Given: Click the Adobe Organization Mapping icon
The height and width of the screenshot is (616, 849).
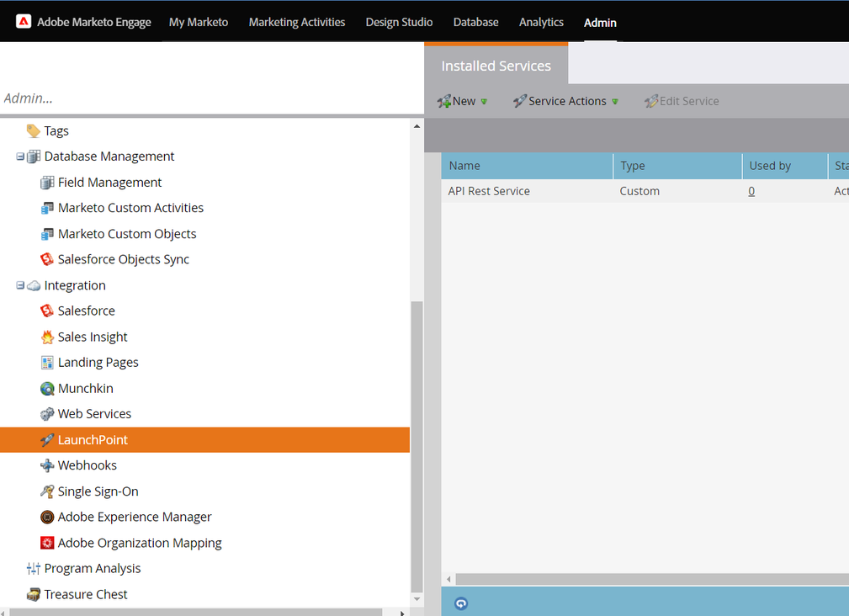Looking at the screenshot, I should (x=47, y=543).
